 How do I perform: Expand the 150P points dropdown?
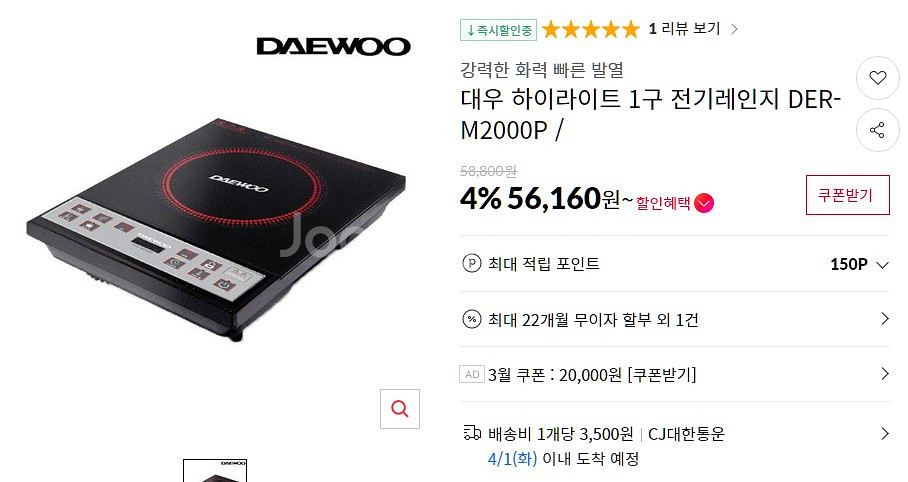pyautogui.click(x=883, y=265)
